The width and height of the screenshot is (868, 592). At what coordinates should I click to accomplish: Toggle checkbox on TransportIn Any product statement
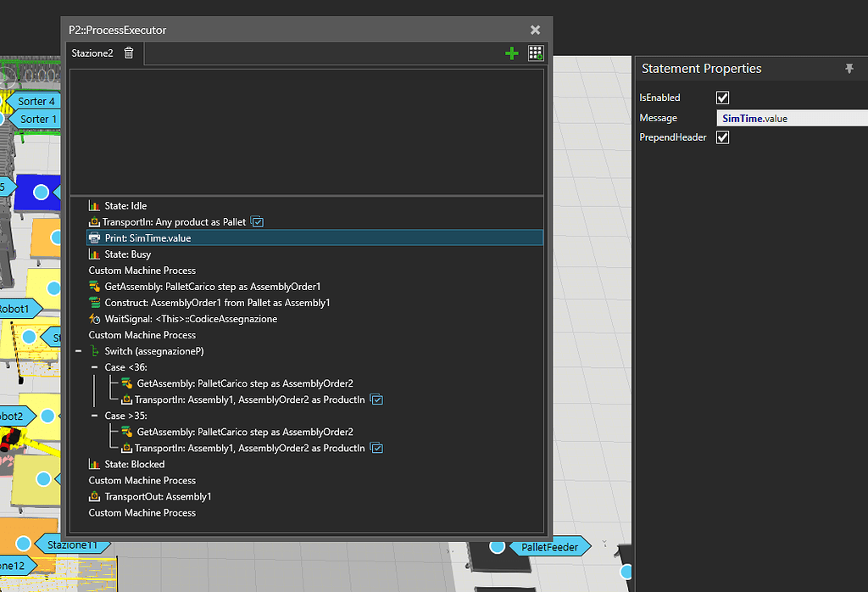[x=257, y=221]
